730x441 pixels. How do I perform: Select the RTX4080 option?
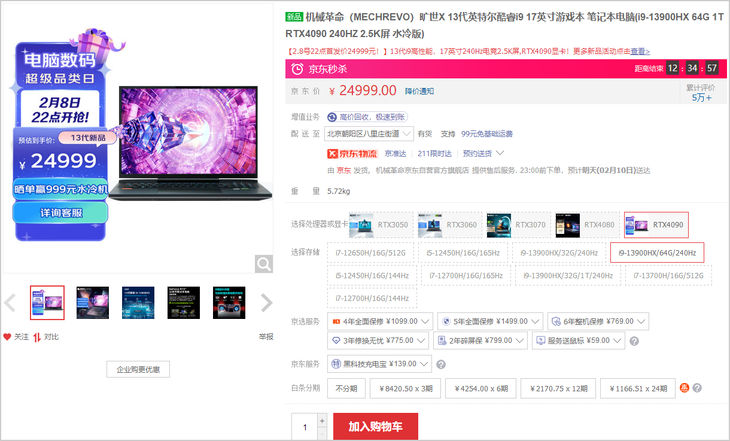coord(586,224)
